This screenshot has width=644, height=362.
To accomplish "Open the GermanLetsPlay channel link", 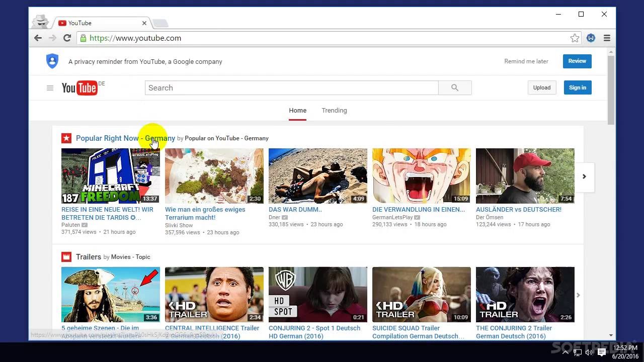I will 392,217.
